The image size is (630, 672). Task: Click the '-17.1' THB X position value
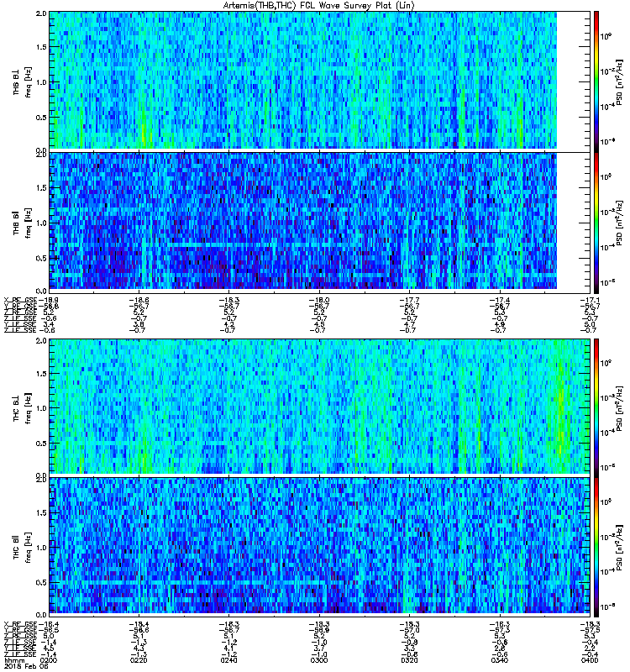[591, 300]
